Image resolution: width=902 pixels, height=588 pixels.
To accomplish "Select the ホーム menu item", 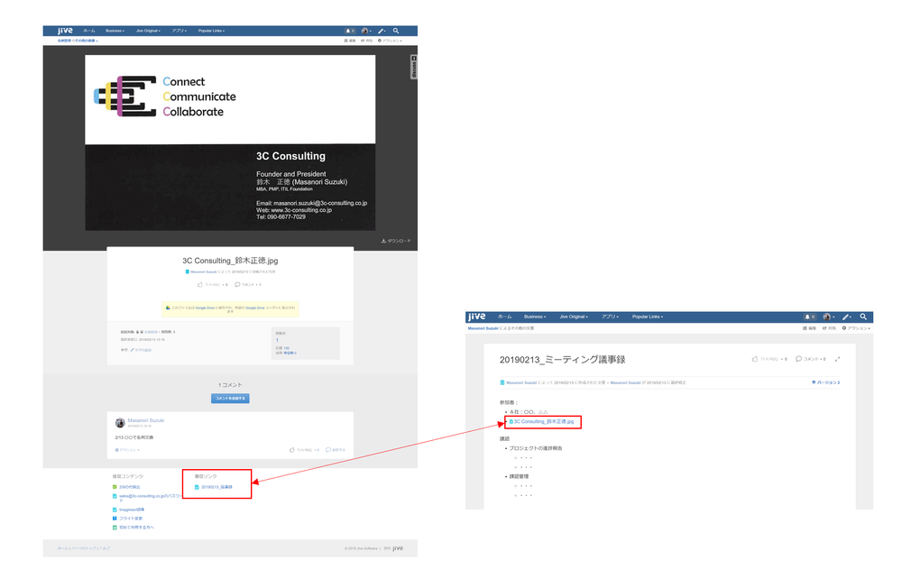I will click(90, 30).
